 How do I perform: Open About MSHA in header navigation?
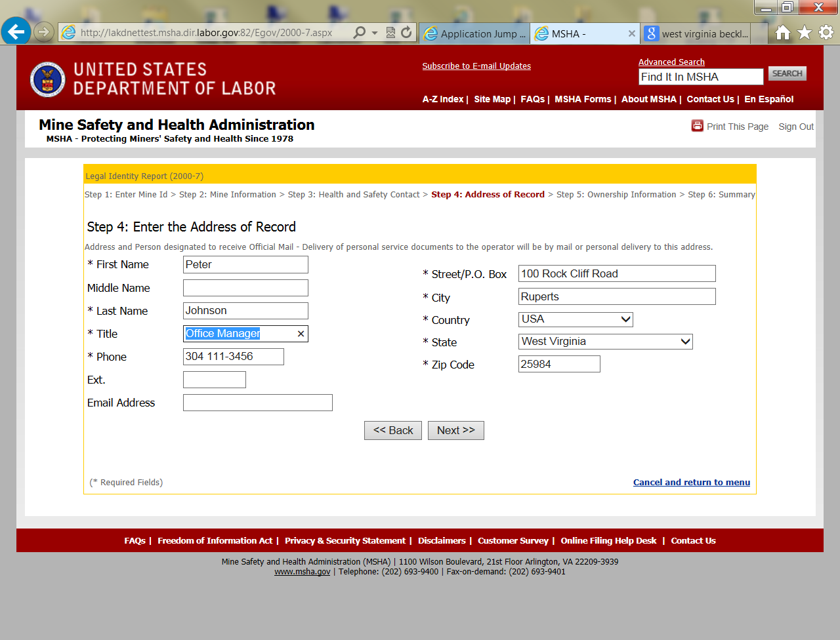click(x=649, y=99)
